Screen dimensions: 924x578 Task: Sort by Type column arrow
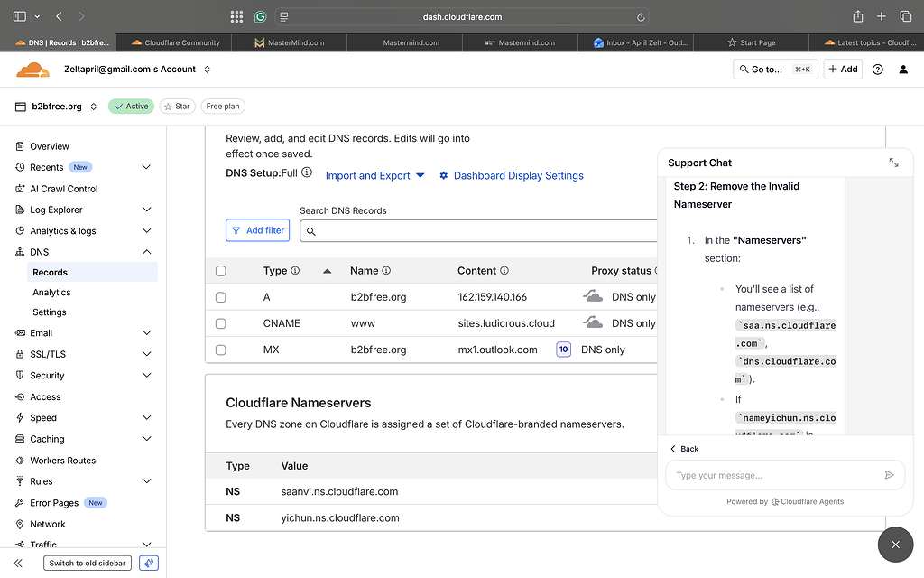pyautogui.click(x=327, y=271)
